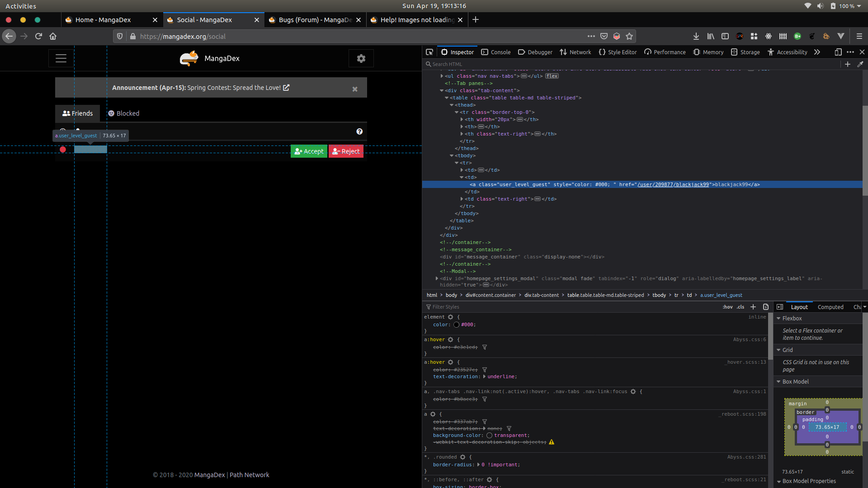Toggle the :hov pseudo-class panel

coord(727,307)
